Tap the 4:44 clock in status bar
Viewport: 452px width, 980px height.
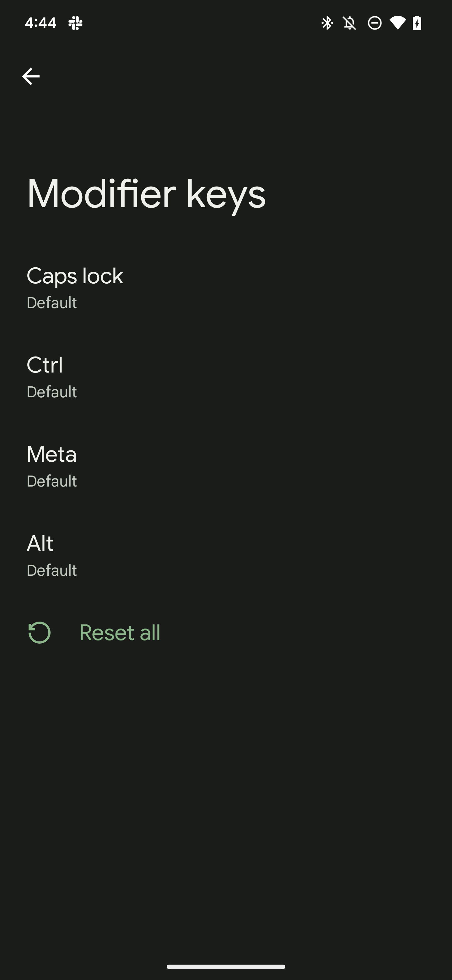click(x=40, y=23)
